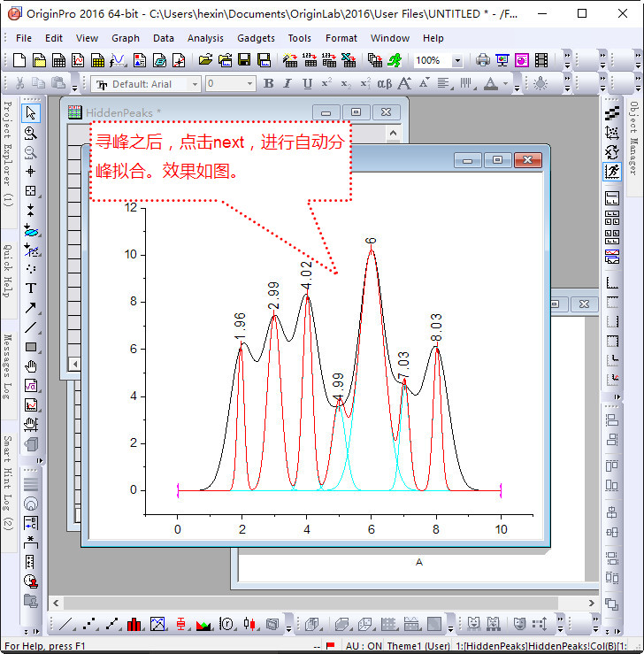Open the Object Manager side panel
Screen dimensions: 644x654
click(x=634, y=138)
